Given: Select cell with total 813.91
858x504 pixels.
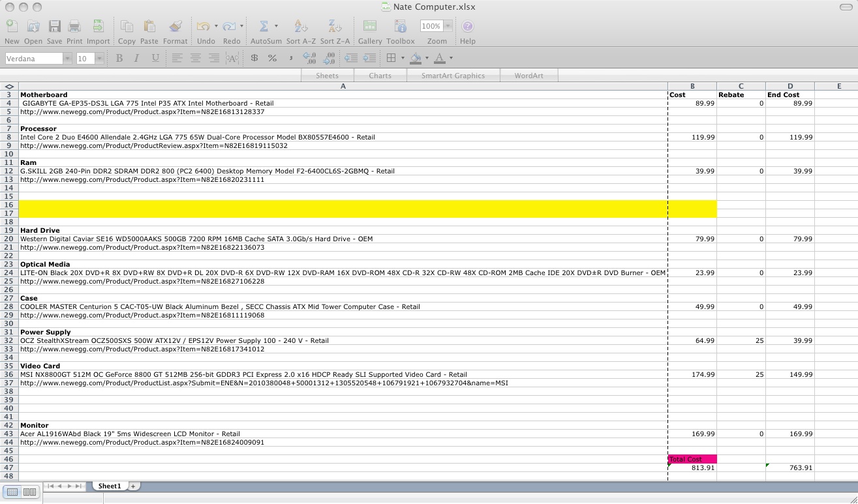Looking at the screenshot, I should click(x=692, y=467).
